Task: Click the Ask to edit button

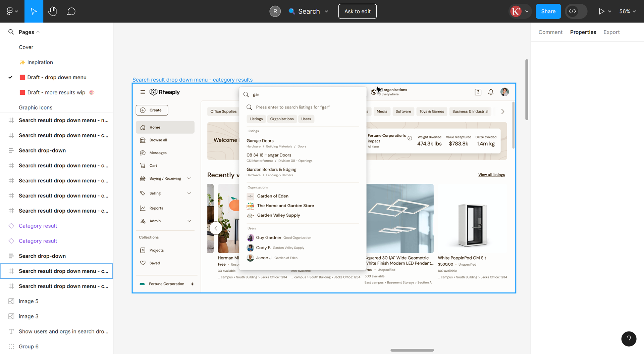Action: coord(357,11)
